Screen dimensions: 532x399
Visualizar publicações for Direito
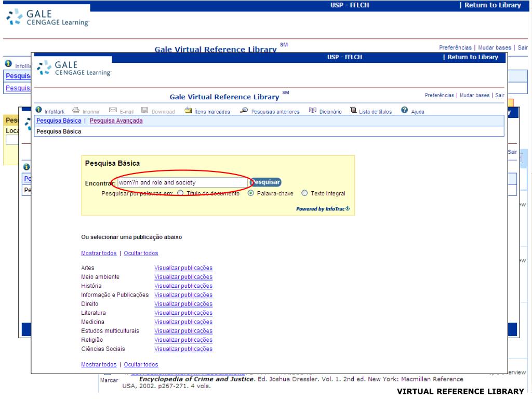pyautogui.click(x=183, y=303)
